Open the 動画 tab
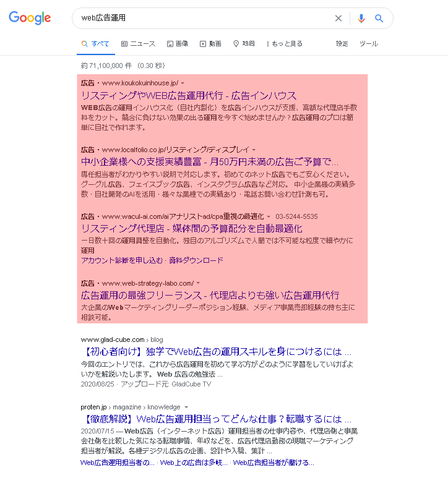The height and width of the screenshot is (478, 448). (210, 44)
